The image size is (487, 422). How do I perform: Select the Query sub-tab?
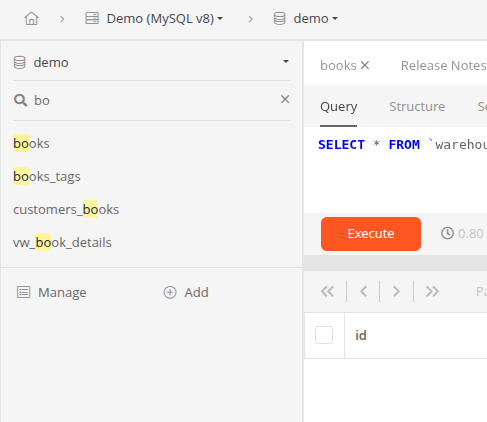[338, 107]
